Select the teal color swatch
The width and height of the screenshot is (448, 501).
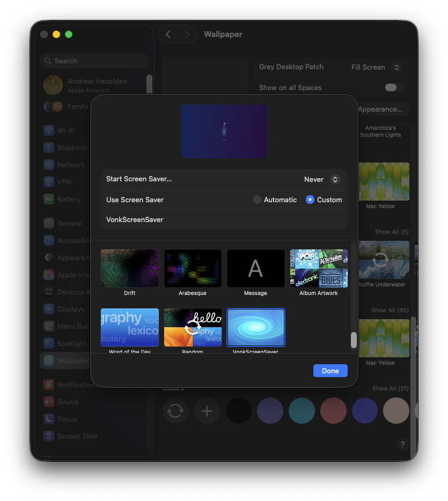pos(302,410)
